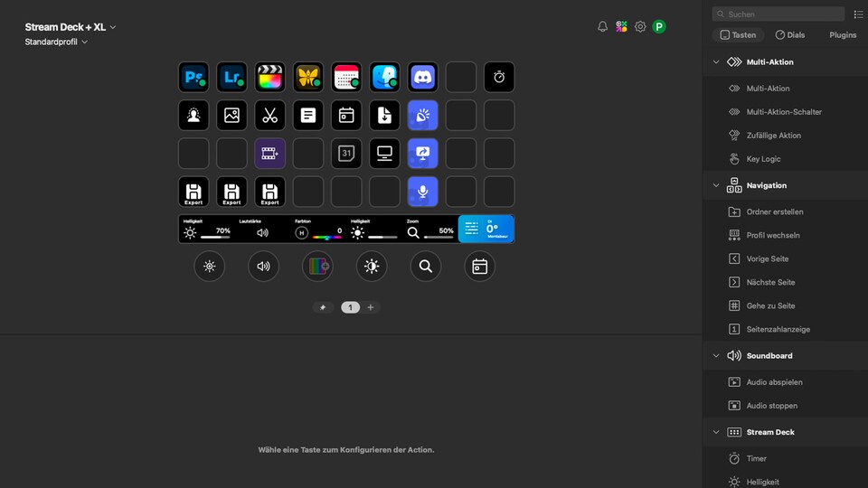
Task: Collapse the Multi-Aktion section
Action: pyautogui.click(x=716, y=62)
